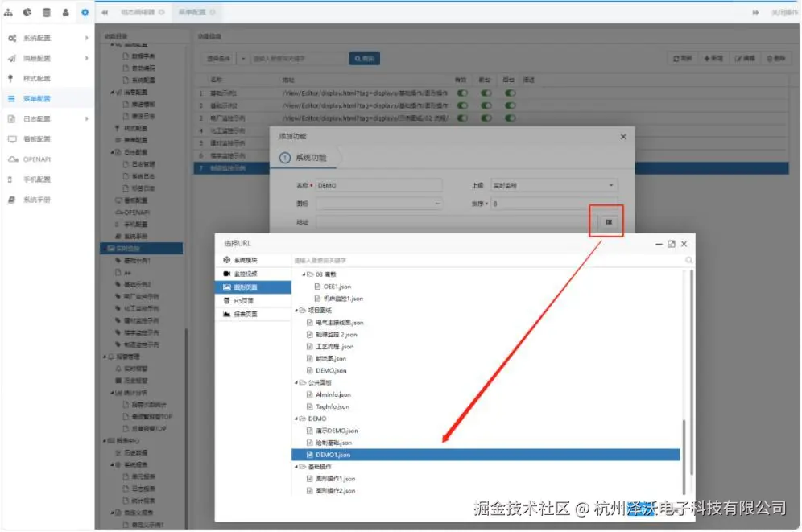Viewport: 802px width, 532px height.
Task: Click the area chart icon of 报表页面
Action: pyautogui.click(x=226, y=314)
